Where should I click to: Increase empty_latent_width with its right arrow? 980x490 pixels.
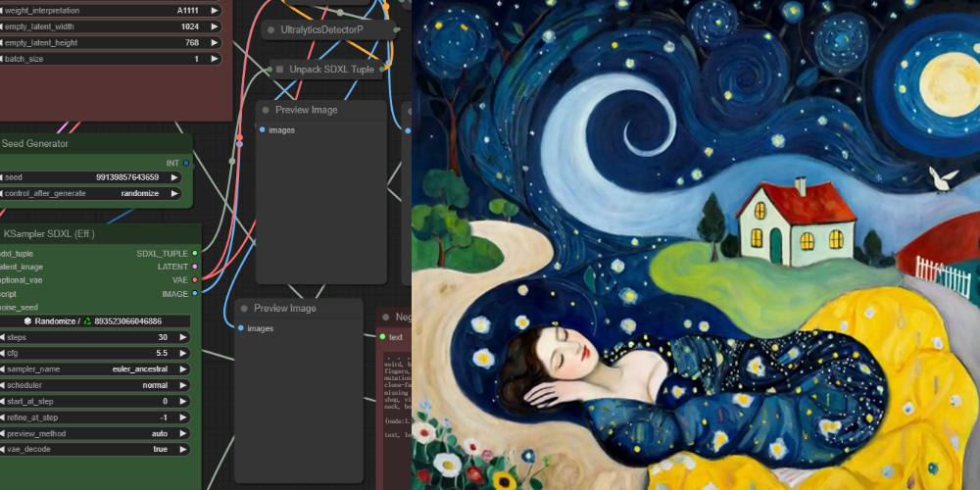click(215, 26)
